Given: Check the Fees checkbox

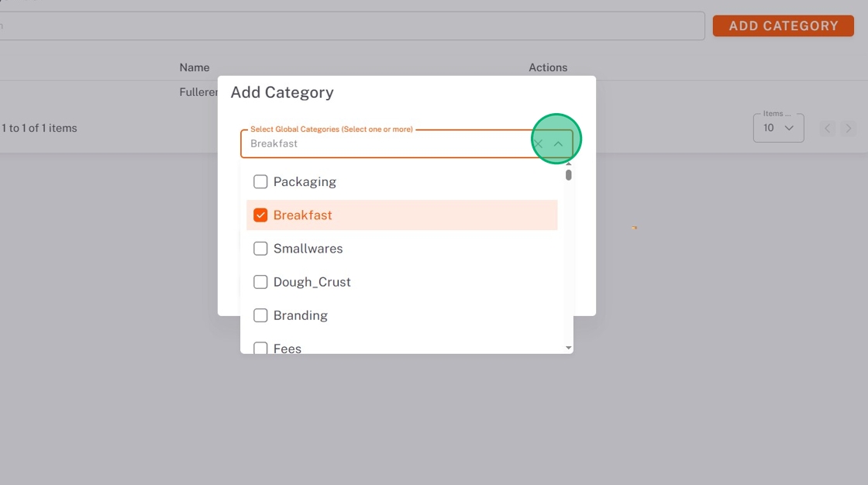Looking at the screenshot, I should (x=260, y=348).
